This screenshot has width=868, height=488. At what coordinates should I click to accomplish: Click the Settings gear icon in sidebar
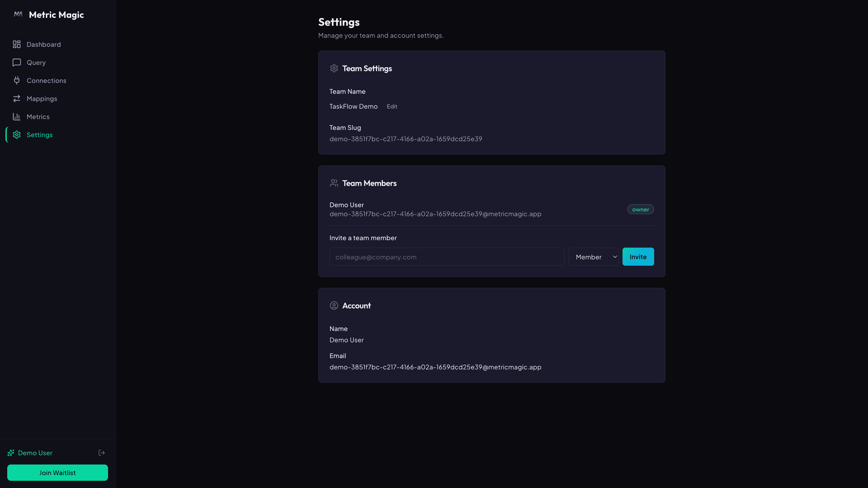(17, 135)
